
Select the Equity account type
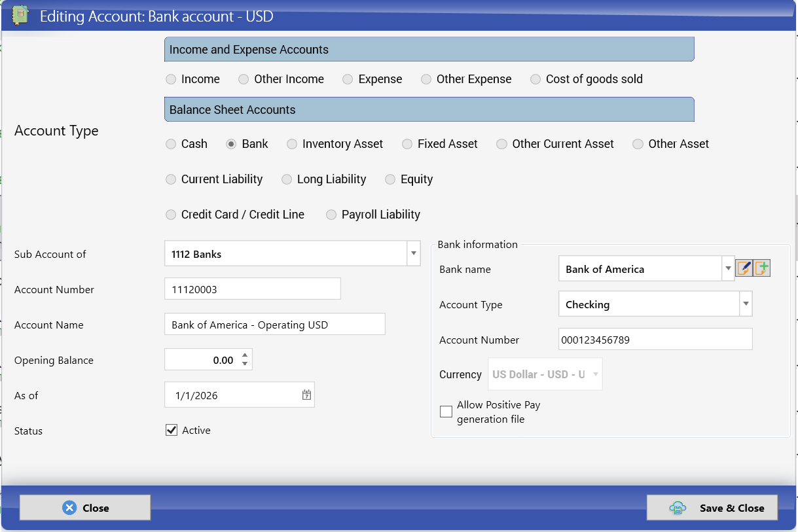[390, 179]
